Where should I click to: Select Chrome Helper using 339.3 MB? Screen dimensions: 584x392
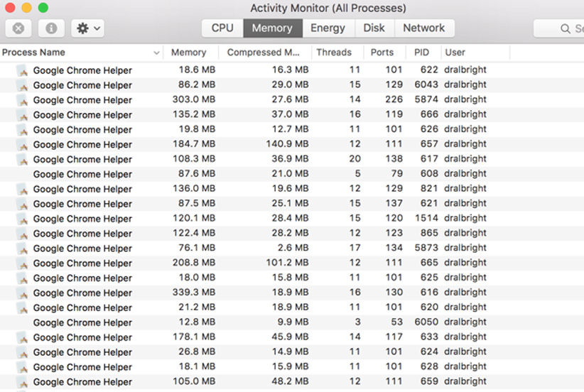point(82,293)
